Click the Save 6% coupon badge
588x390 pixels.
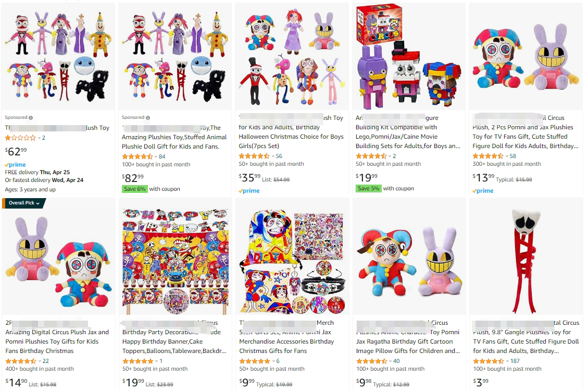(x=134, y=189)
